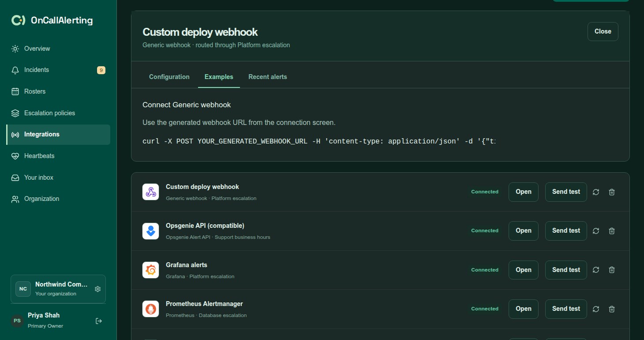Click the Grafana alerts logo icon
This screenshot has width=644, height=340.
(150, 270)
